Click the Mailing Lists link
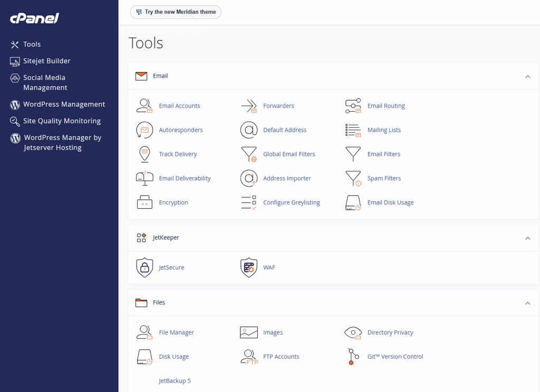Screen dimensions: 540x392 (x=384, y=130)
